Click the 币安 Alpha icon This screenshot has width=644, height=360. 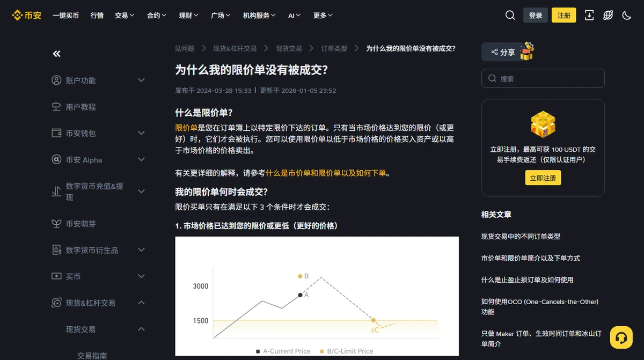pyautogui.click(x=56, y=160)
